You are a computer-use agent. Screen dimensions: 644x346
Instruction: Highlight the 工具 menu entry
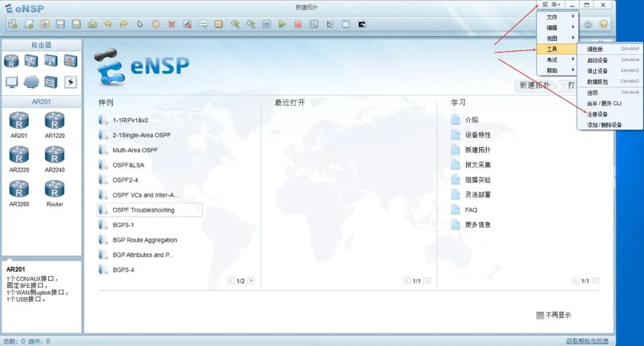tap(558, 49)
